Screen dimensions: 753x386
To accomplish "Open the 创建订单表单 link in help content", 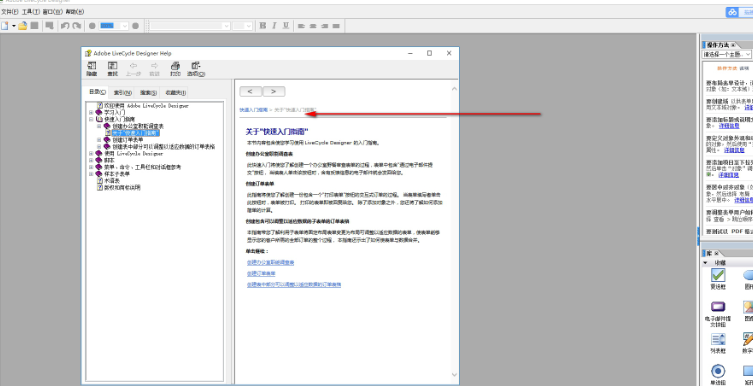I will point(261,274).
